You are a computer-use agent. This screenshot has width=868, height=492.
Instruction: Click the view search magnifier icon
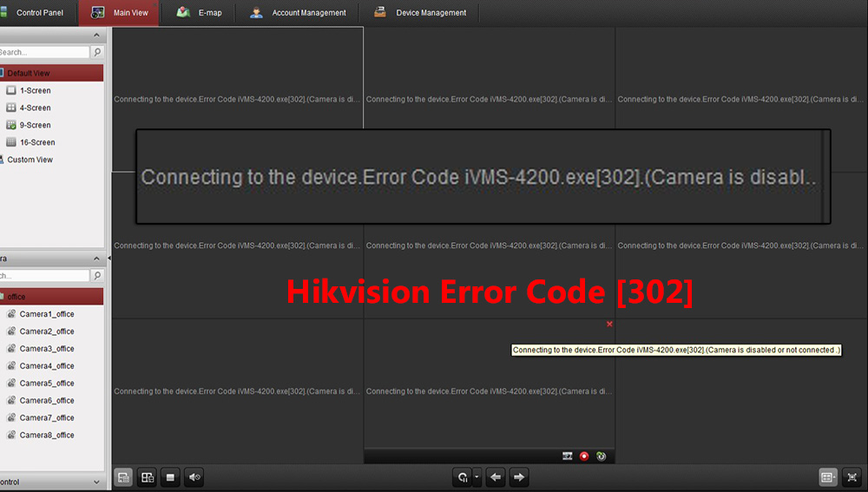click(x=97, y=52)
